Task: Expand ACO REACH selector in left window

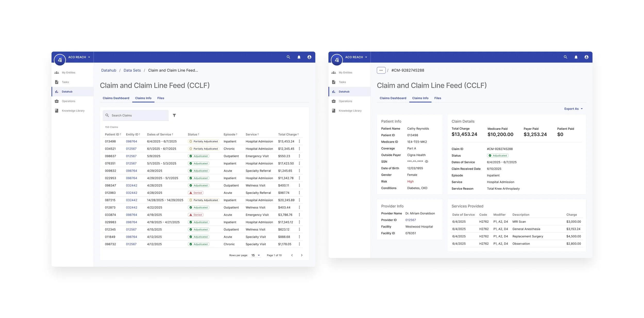Action: pos(79,57)
